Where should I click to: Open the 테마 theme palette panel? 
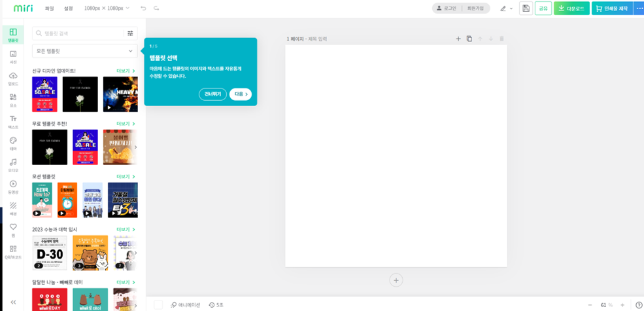point(13,143)
